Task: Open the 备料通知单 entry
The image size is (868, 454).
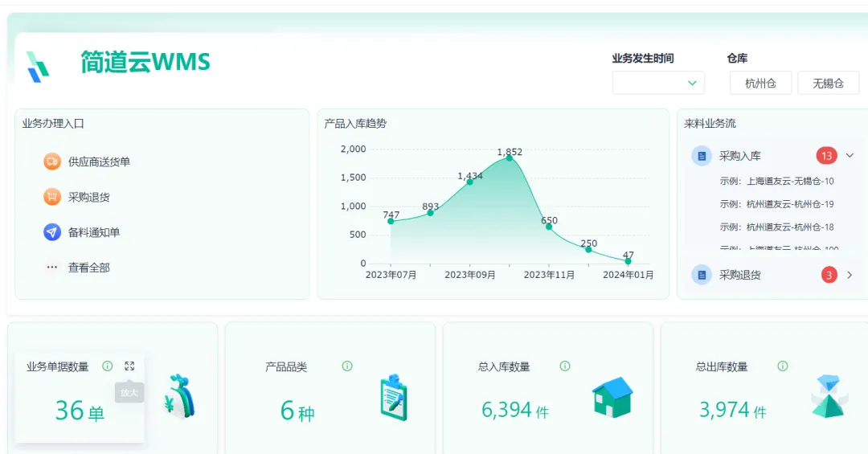Action: pos(94,232)
